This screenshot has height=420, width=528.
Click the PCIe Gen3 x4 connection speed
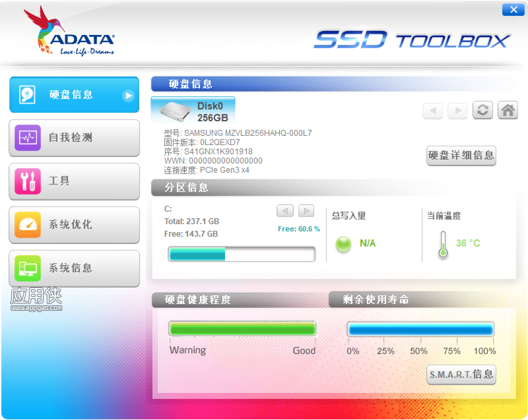tap(225, 170)
